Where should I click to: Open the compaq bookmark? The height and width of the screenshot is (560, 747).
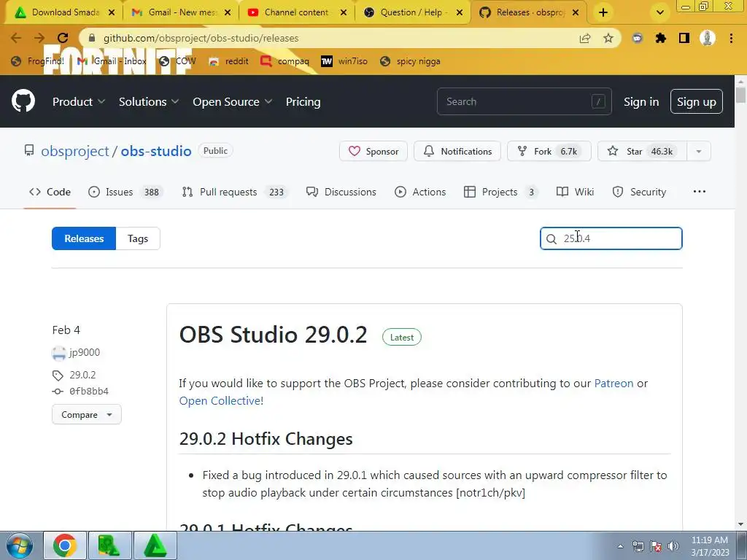[285, 61]
